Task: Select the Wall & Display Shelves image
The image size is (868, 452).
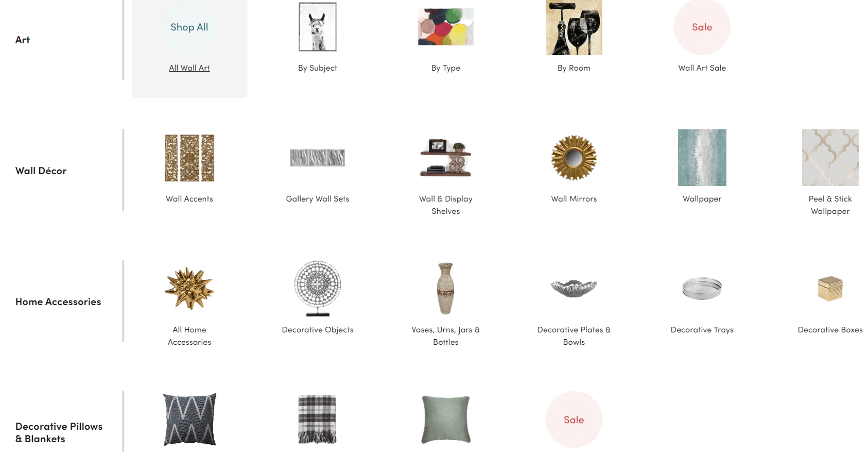Action: (x=446, y=158)
